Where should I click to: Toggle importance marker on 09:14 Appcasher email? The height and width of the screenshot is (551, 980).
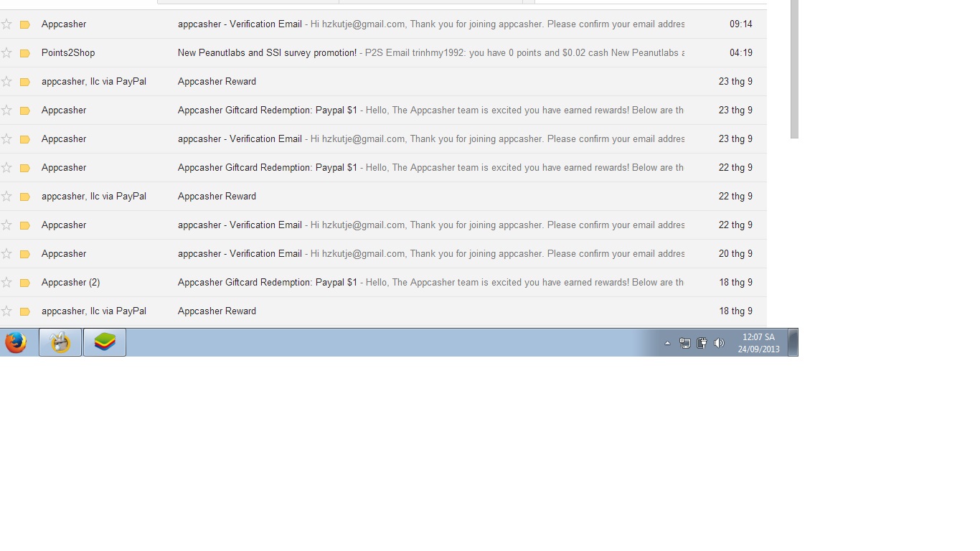point(25,24)
